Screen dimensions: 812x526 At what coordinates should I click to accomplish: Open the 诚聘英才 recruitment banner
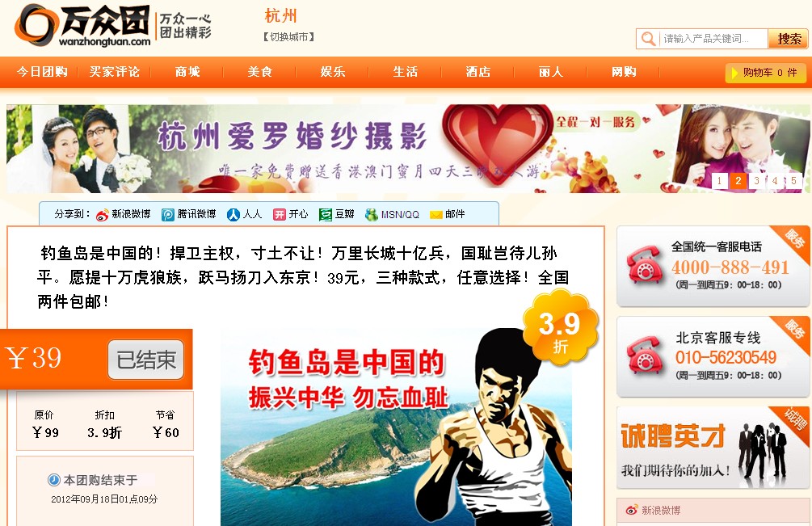pyautogui.click(x=713, y=448)
